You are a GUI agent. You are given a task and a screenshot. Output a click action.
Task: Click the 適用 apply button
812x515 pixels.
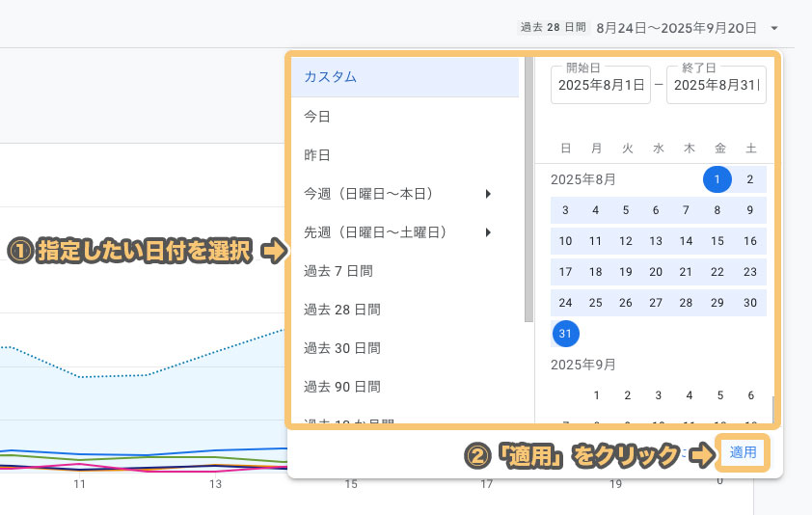tap(743, 452)
